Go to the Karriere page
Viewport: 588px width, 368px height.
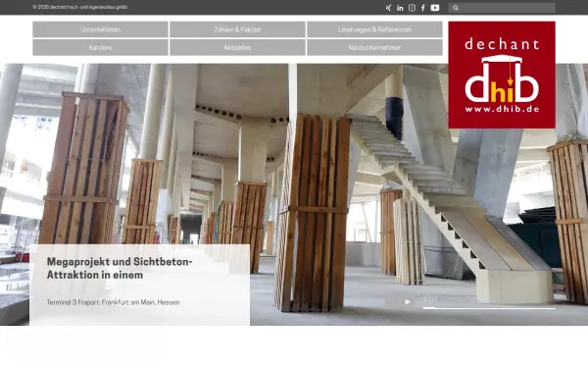tap(100, 48)
